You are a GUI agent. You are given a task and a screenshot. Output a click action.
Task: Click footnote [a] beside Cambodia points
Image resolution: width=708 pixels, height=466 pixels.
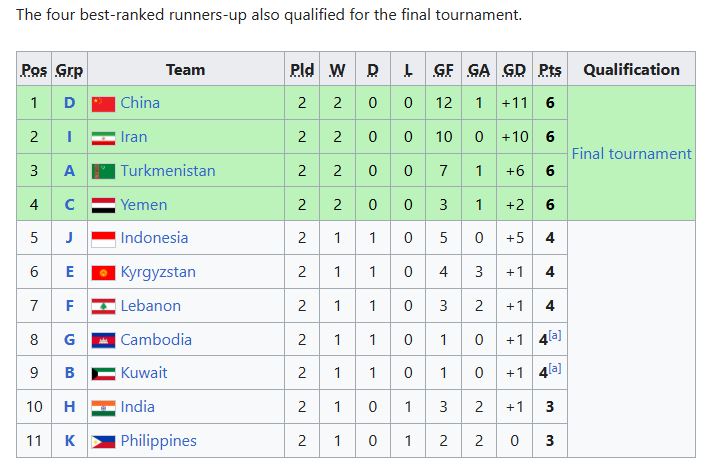coord(555,335)
